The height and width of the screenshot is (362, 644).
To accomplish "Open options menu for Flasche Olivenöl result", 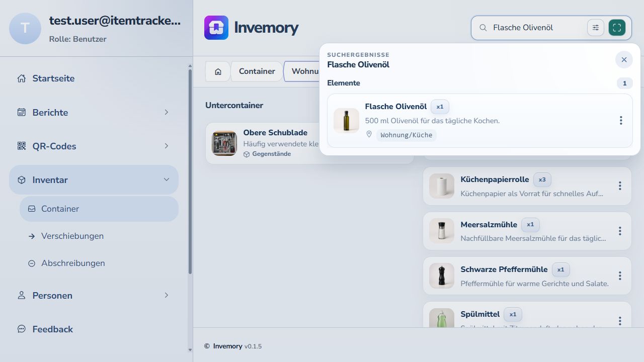I will coord(621,121).
